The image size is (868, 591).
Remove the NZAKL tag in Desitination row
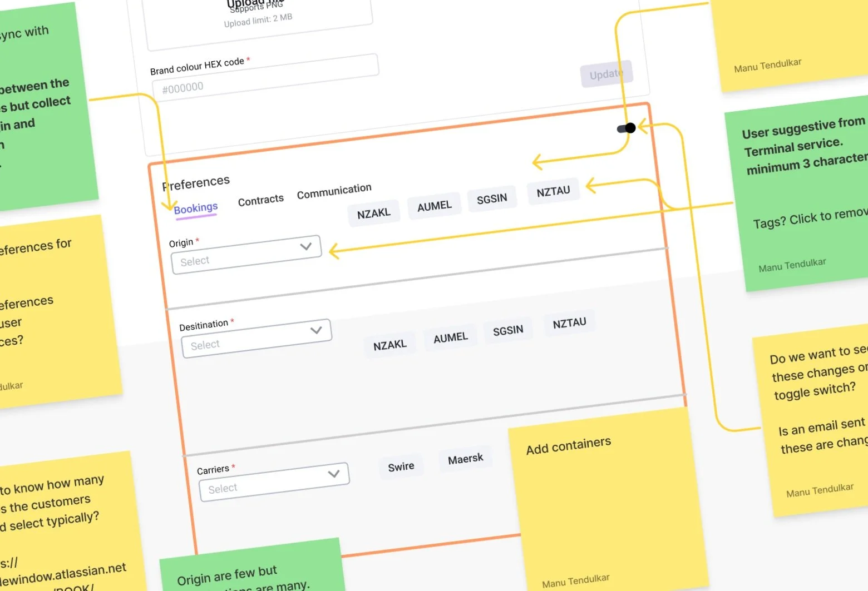pos(390,345)
